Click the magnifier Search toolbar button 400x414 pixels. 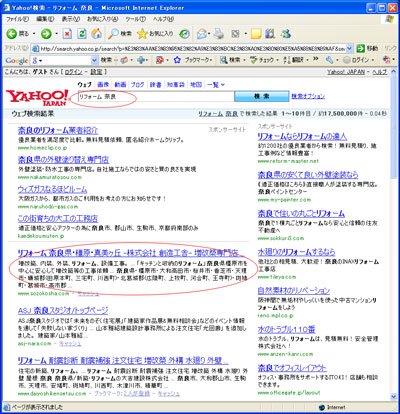click(x=120, y=33)
